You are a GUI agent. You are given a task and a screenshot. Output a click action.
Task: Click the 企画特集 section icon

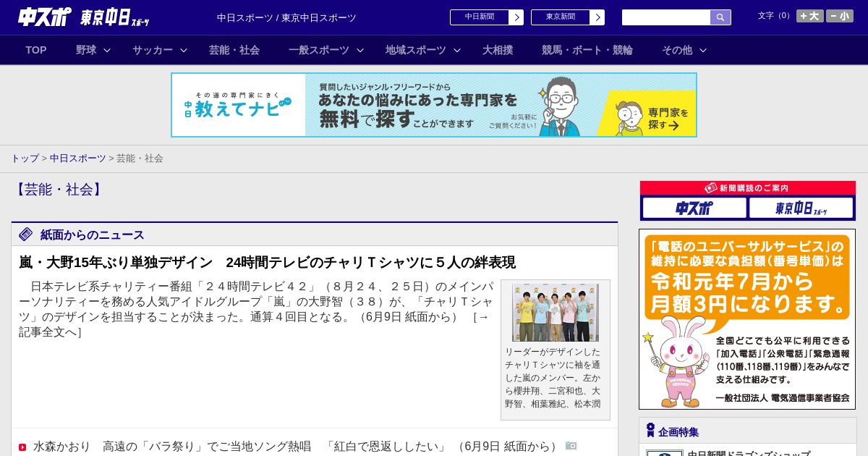coord(650,431)
